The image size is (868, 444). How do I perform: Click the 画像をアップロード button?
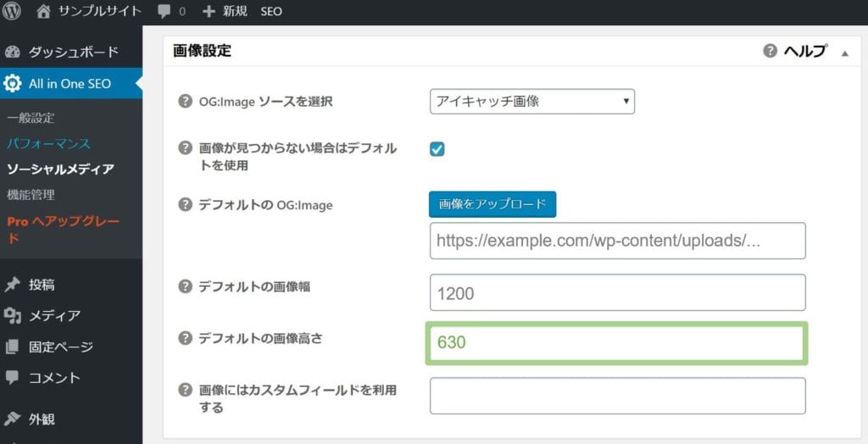pos(492,204)
